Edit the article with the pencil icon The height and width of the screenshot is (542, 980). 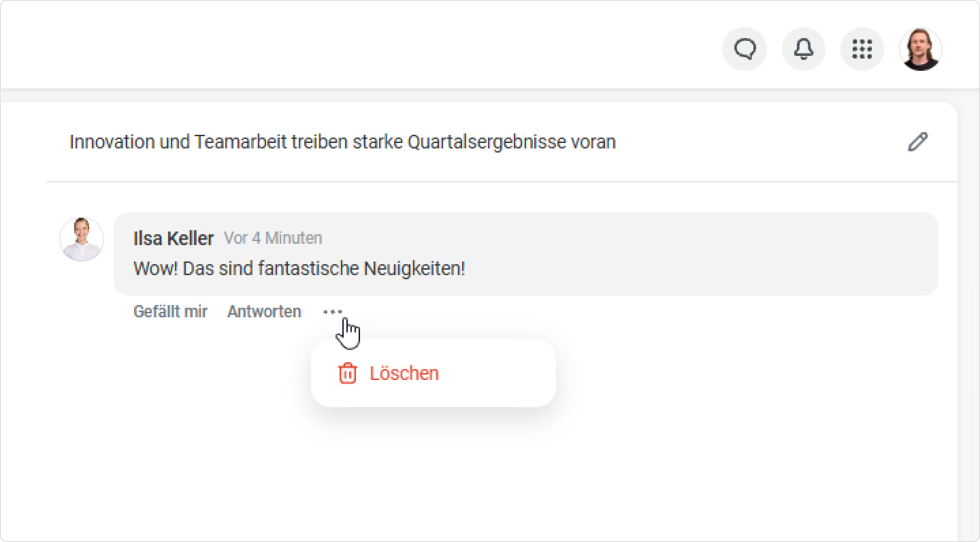[918, 142]
